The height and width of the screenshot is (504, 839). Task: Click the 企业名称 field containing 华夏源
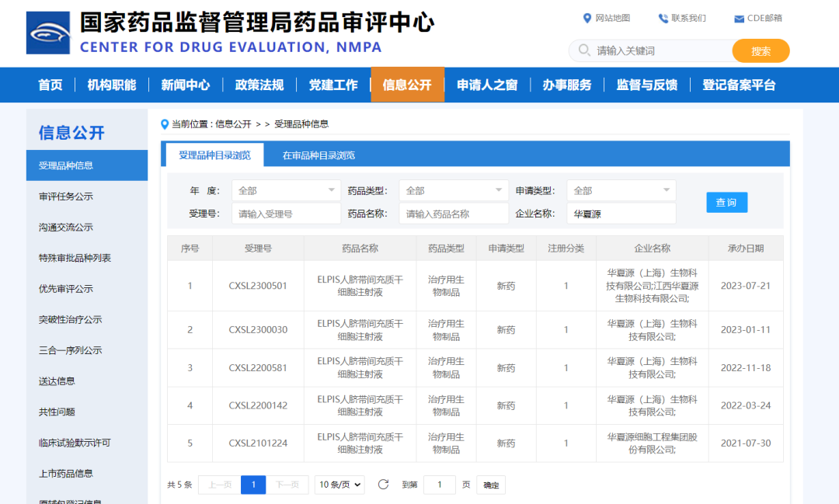(621, 214)
